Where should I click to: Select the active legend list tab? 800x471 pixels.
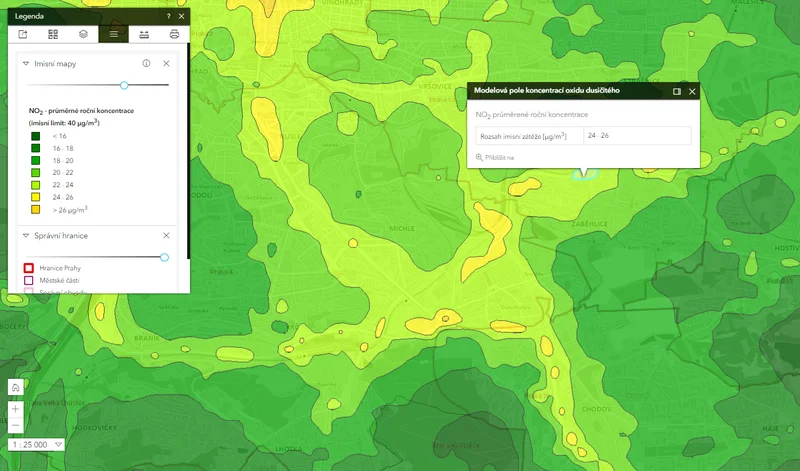[x=114, y=34]
